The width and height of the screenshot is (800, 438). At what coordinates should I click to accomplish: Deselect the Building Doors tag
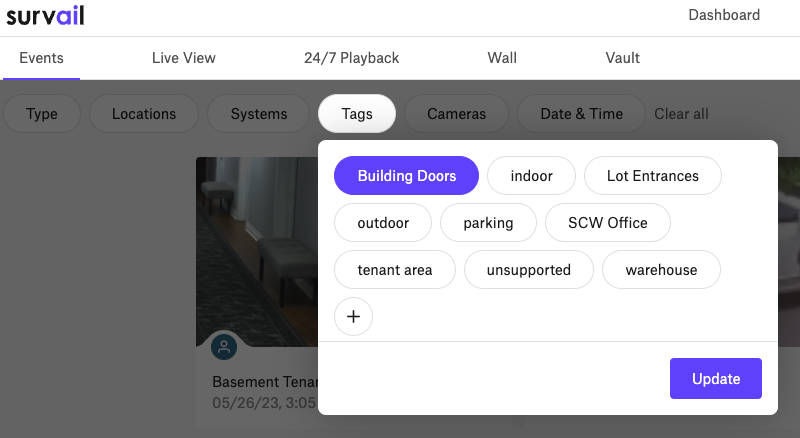(x=406, y=176)
